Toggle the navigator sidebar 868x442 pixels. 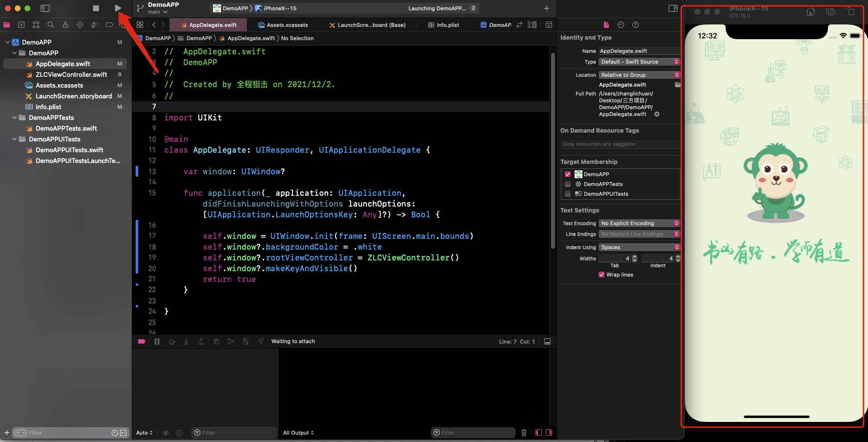[x=45, y=8]
